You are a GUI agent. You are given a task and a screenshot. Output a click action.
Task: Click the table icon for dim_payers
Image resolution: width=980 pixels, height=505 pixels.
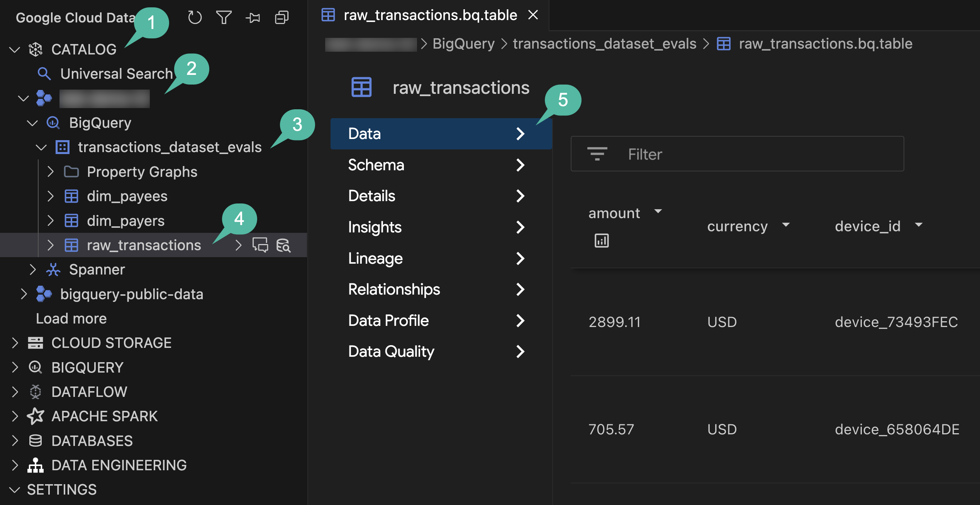pos(71,221)
